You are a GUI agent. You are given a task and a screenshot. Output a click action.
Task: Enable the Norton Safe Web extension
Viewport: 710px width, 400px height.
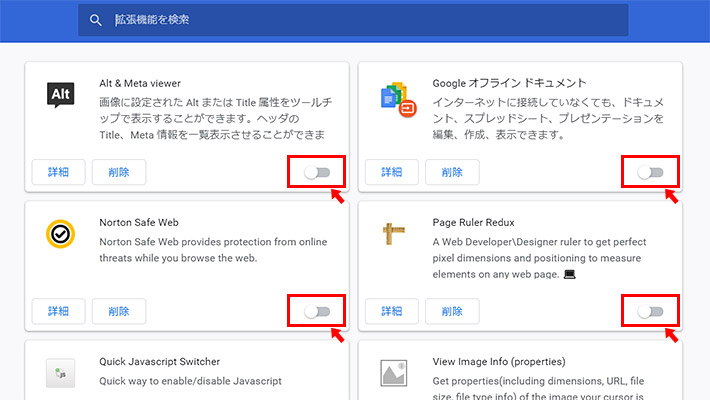317,311
